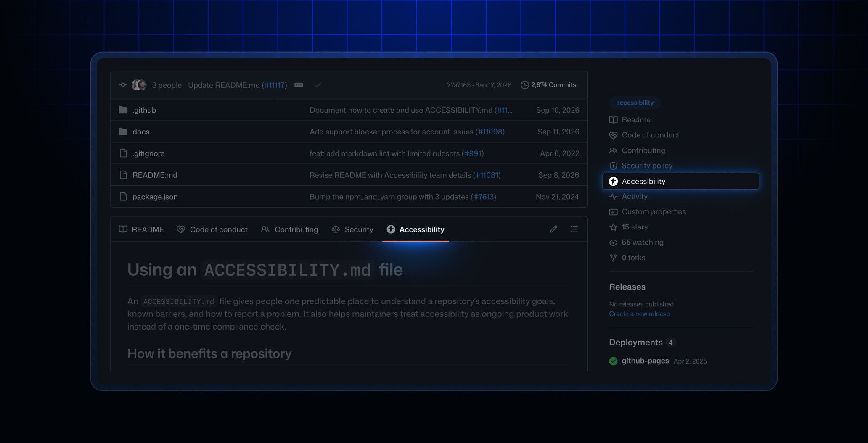Open Readme in sidebar

(x=630, y=120)
